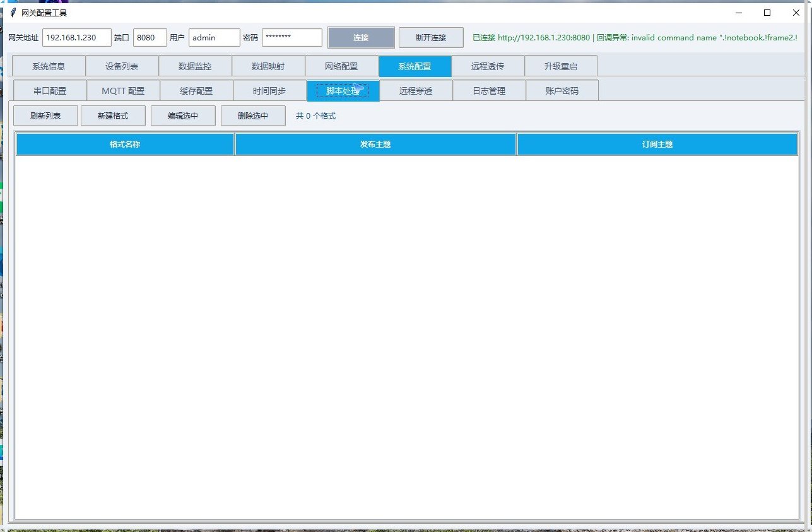The height and width of the screenshot is (532, 812).
Task: Click the 删除选中 button
Action: click(x=253, y=115)
